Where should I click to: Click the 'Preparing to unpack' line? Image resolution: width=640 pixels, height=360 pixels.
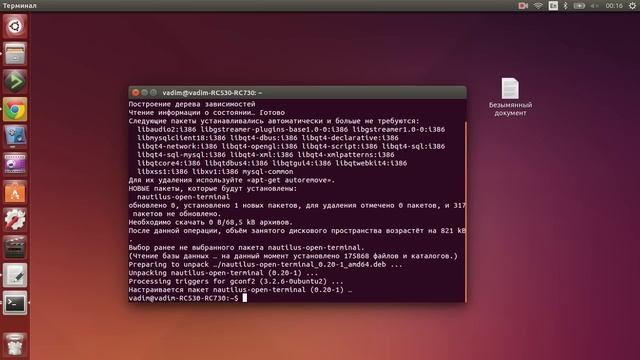(x=265, y=264)
